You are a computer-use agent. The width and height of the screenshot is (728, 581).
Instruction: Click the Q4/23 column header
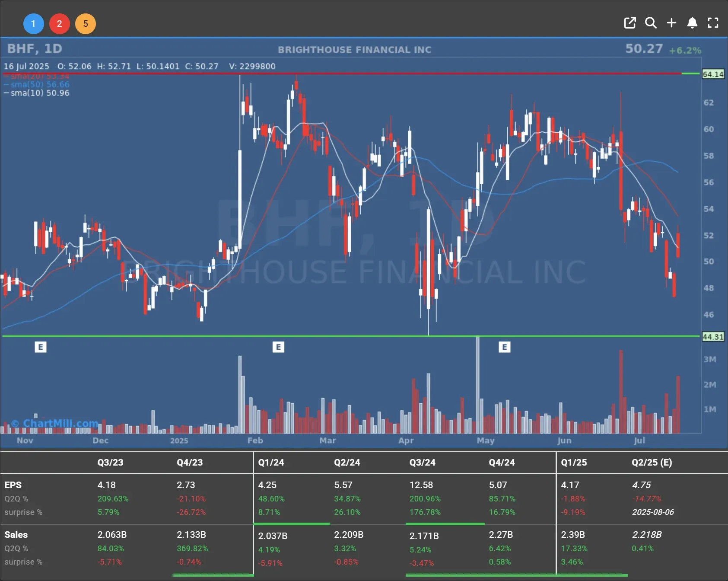[x=190, y=462]
